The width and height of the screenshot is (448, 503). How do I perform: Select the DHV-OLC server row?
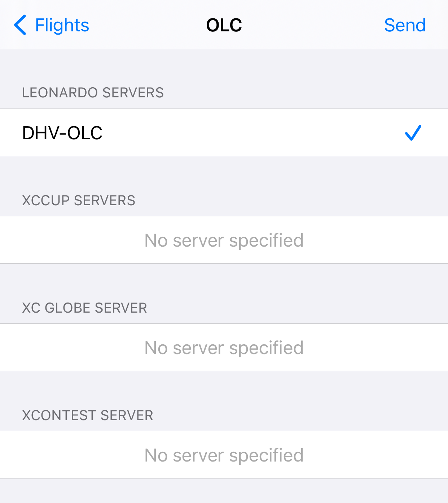(224, 132)
